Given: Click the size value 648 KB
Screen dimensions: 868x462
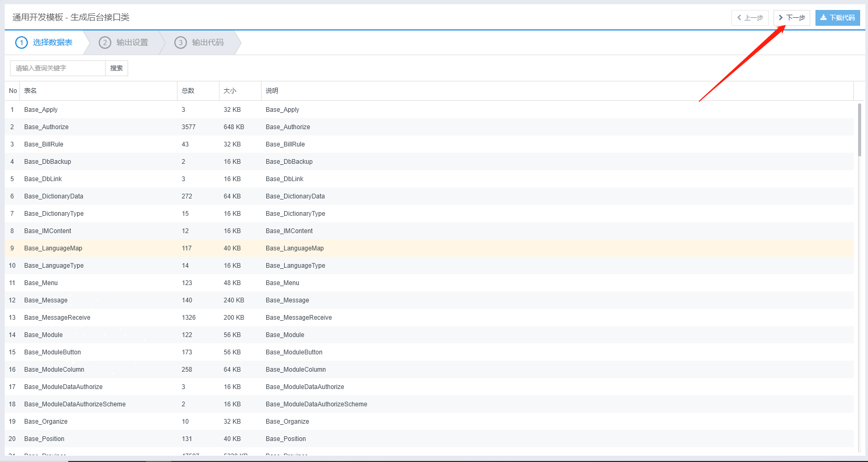Looking at the screenshot, I should (x=234, y=127).
